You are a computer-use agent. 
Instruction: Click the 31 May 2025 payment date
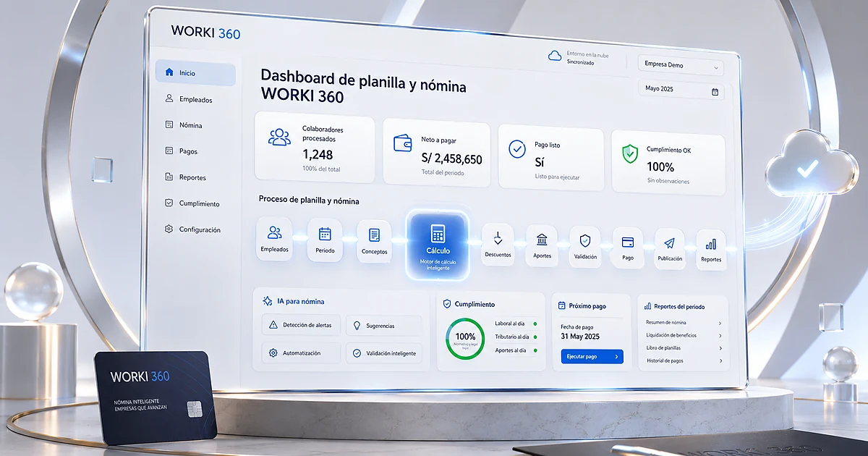[581, 337]
